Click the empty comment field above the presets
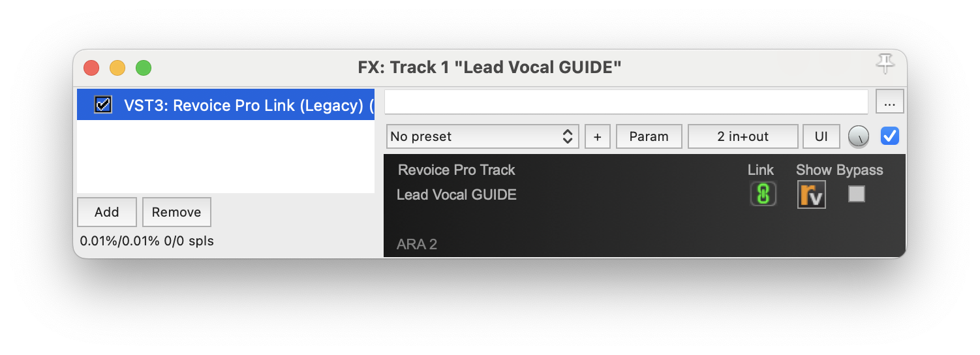The image size is (980, 355). click(x=626, y=102)
